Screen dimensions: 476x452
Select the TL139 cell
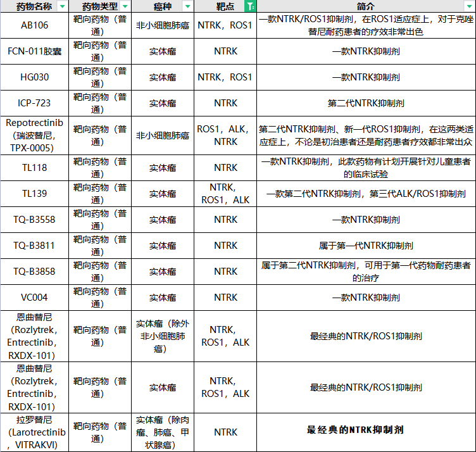pos(34,194)
